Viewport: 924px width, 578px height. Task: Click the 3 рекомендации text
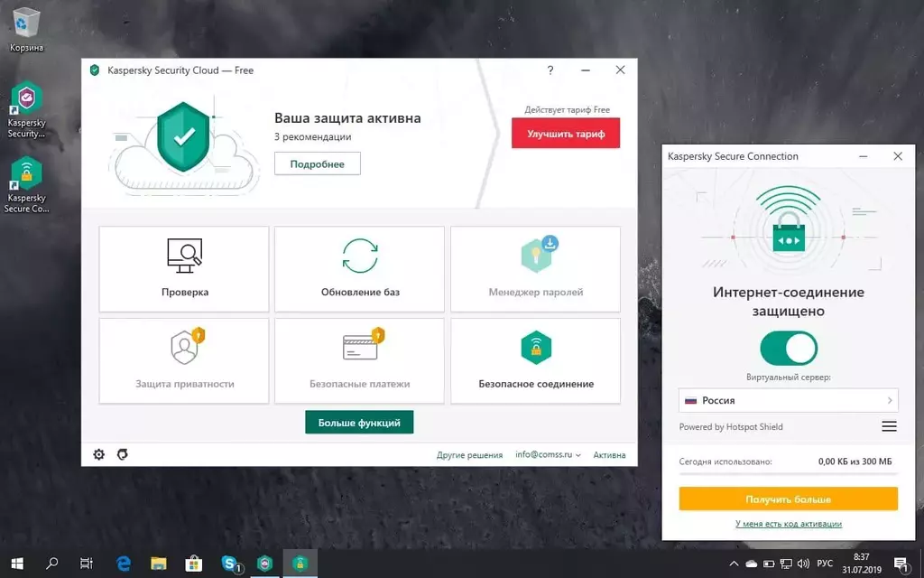[313, 137]
